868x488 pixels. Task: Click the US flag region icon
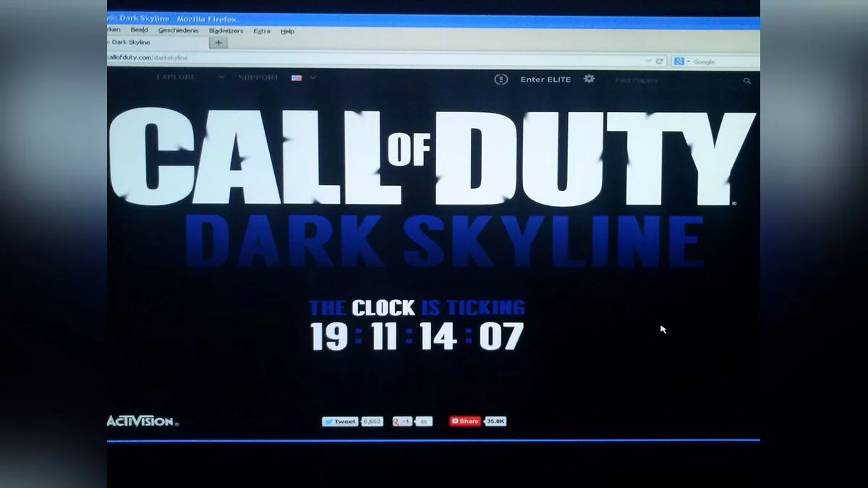(x=297, y=77)
